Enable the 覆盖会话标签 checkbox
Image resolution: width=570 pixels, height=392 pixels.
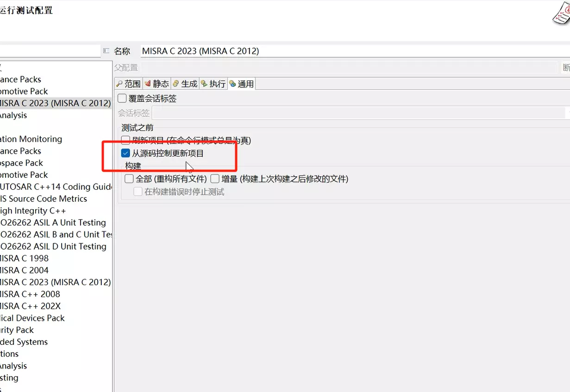point(122,99)
